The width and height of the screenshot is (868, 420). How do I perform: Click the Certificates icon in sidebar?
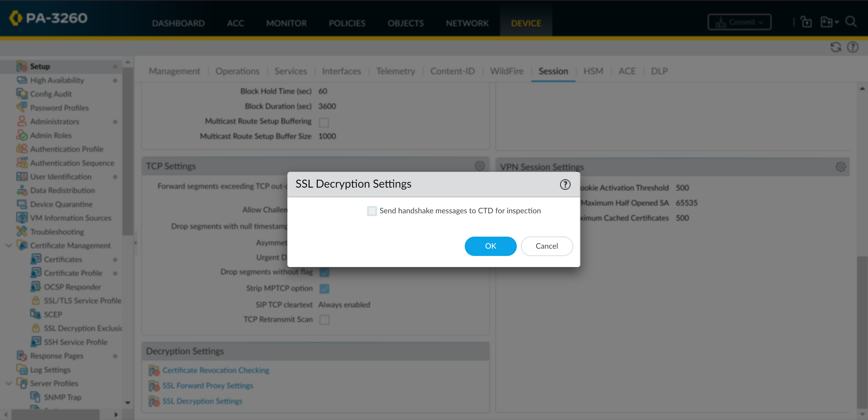(x=36, y=259)
